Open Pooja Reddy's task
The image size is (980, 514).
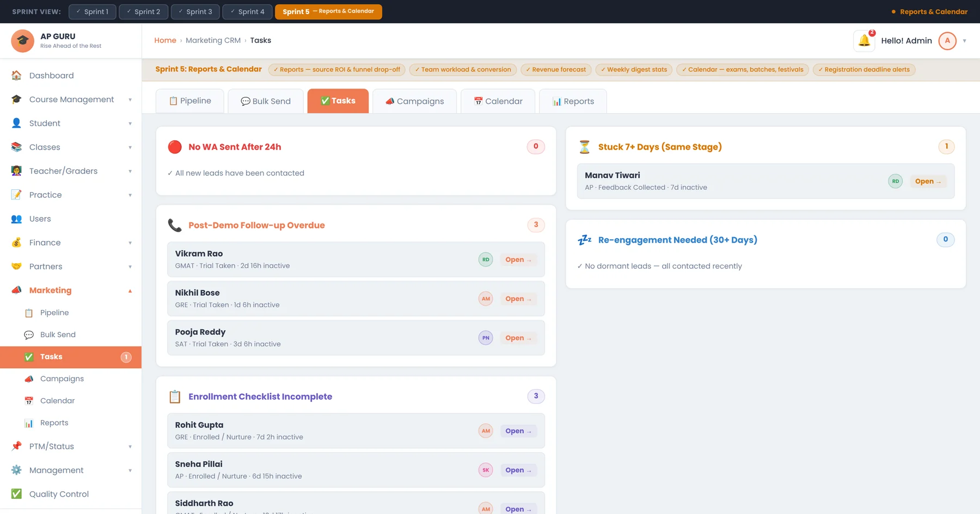point(518,338)
